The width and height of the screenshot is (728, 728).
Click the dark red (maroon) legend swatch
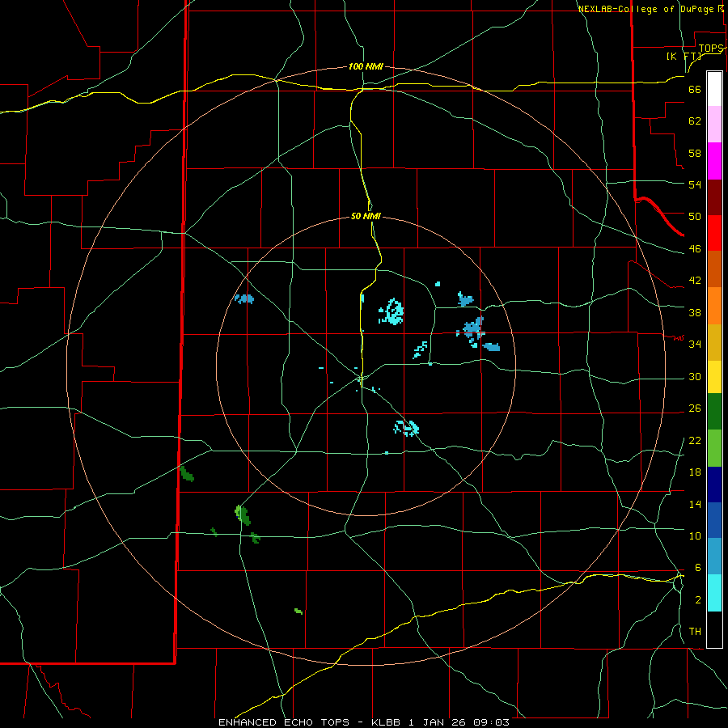(x=714, y=197)
